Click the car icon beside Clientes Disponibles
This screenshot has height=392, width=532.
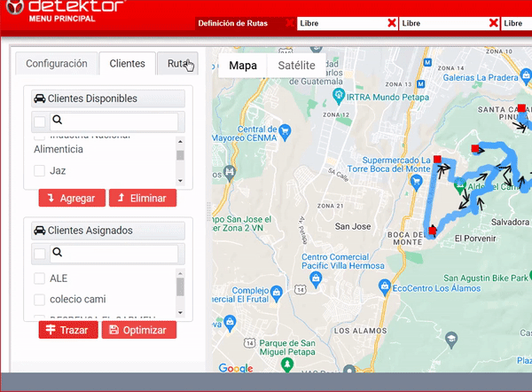point(40,98)
